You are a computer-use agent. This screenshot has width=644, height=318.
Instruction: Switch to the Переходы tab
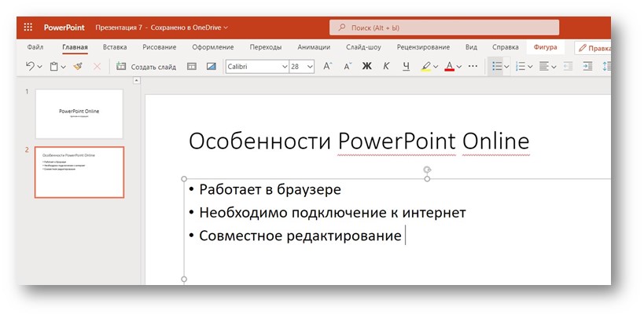coord(266,47)
